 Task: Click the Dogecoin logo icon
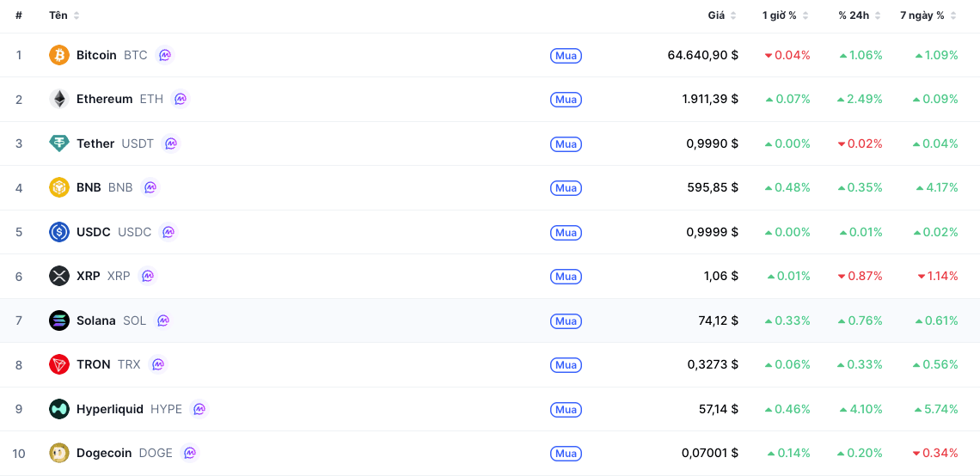[x=59, y=453]
